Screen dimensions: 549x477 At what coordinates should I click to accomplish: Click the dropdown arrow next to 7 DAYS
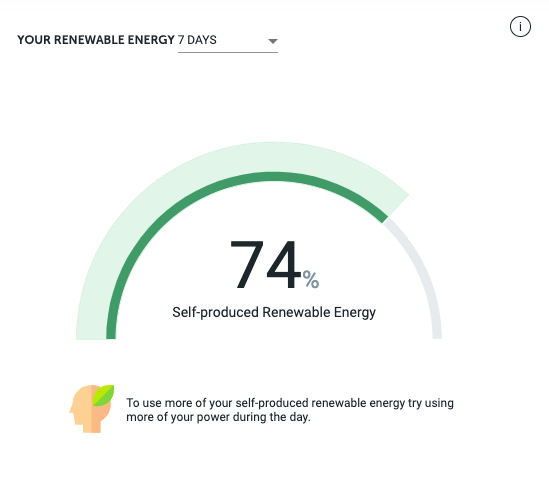coord(273,41)
